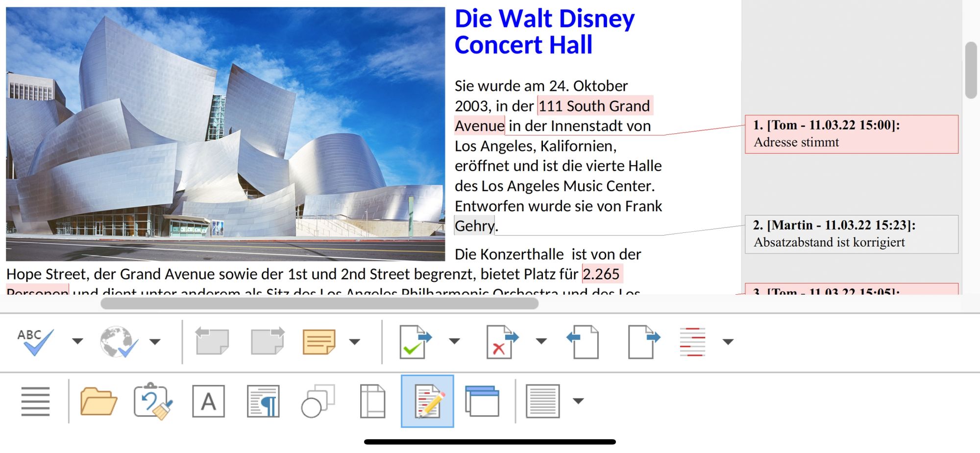Open the page layout toolbar tab

pyautogui.click(x=372, y=401)
